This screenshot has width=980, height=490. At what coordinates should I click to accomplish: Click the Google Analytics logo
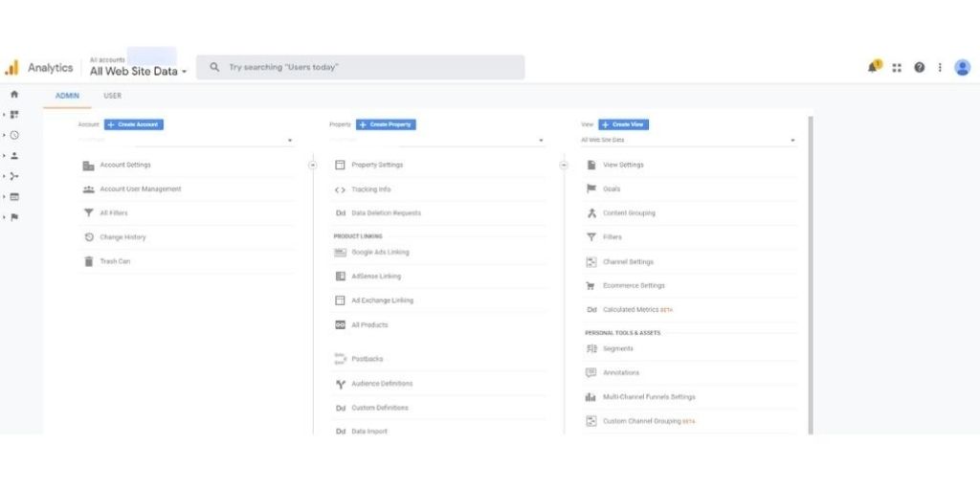11,68
